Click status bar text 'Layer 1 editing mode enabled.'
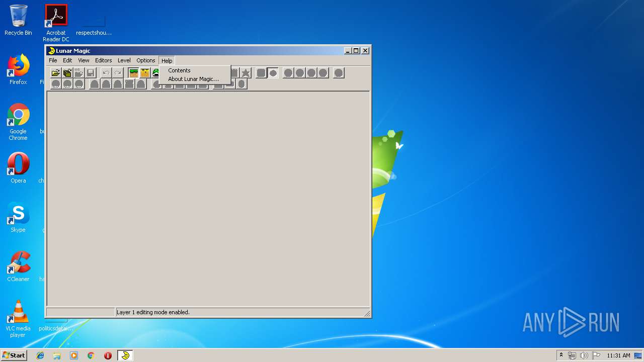 click(x=153, y=312)
